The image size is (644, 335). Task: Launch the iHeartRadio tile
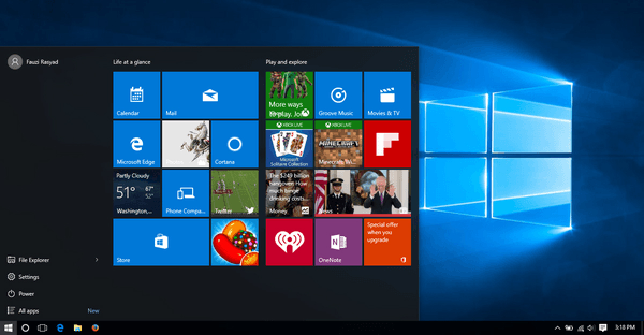(289, 242)
